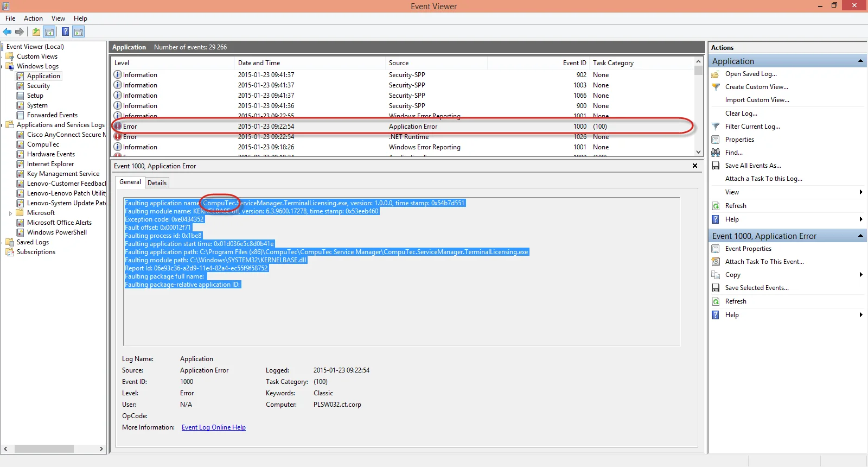This screenshot has width=868, height=467.
Task: Click the Create Custom View funnel icon
Action: [716, 87]
